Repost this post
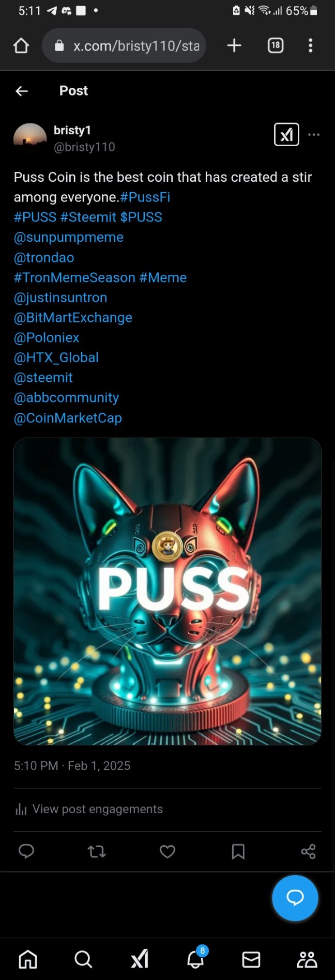Image resolution: width=335 pixels, height=980 pixels. [x=97, y=851]
